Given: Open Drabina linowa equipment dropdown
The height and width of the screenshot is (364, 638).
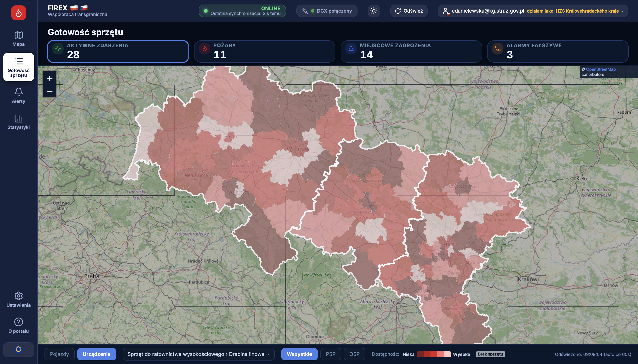Looking at the screenshot, I should [199, 354].
